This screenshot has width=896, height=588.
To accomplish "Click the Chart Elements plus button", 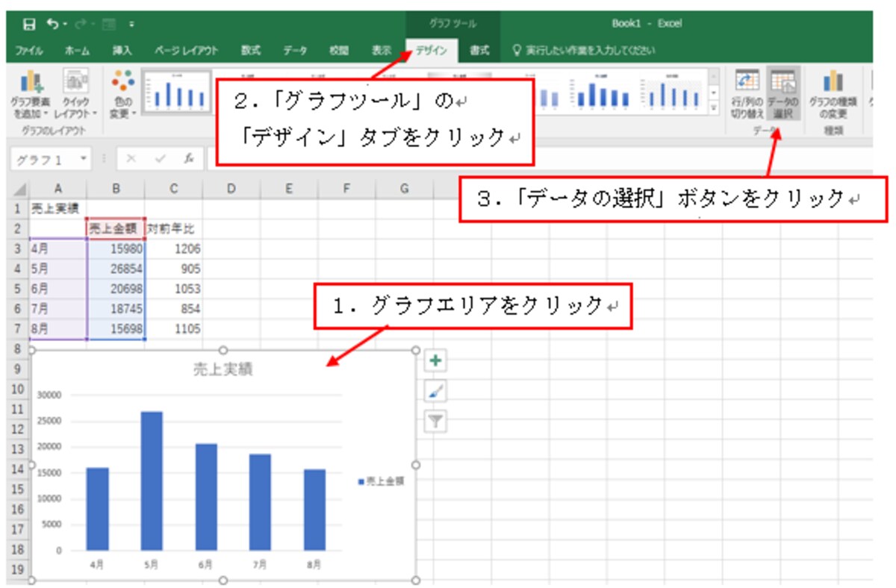I will 436,361.
